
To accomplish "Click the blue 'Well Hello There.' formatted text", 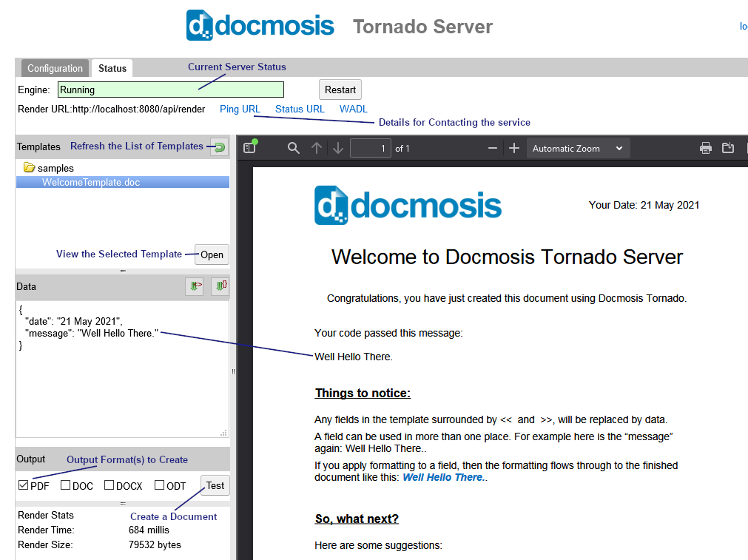I will [443, 477].
